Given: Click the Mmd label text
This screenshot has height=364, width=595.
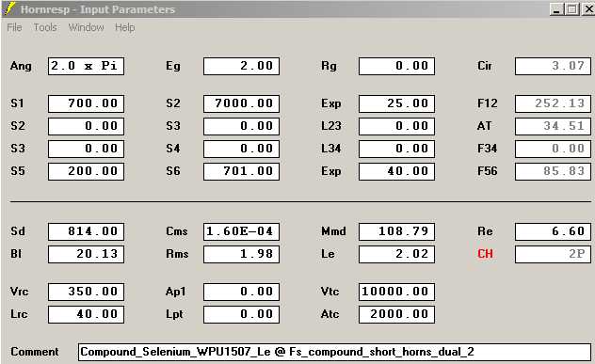Looking at the screenshot, I should (x=333, y=231).
